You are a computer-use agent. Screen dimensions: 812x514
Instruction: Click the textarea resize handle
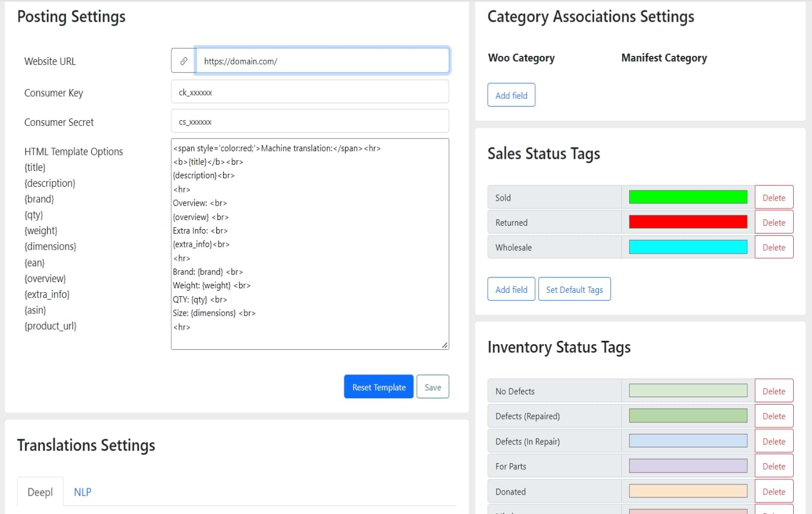click(445, 345)
